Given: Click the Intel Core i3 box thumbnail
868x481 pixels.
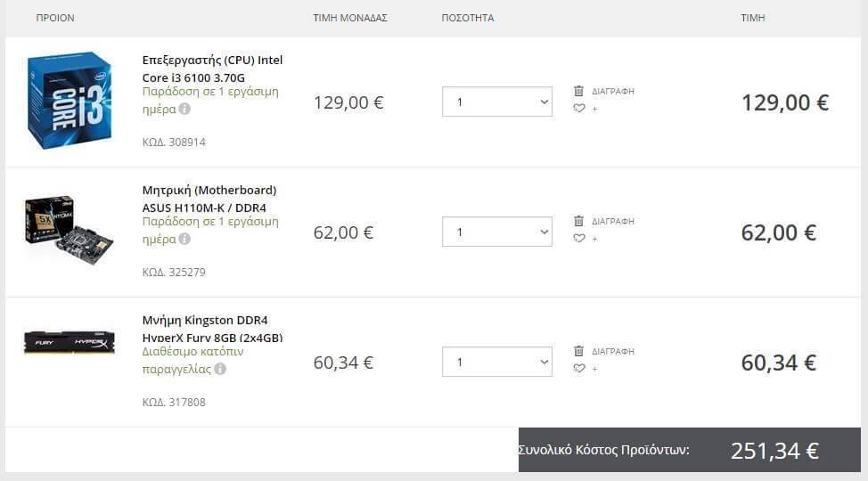Looking at the screenshot, I should tap(70, 100).
